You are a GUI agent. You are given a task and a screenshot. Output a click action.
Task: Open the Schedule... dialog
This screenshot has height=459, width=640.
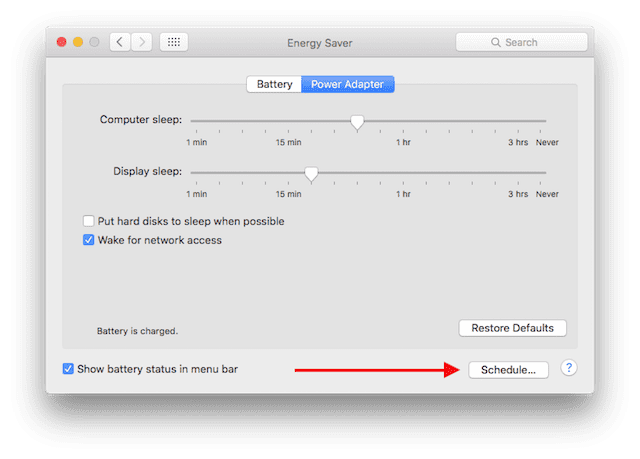[508, 369]
